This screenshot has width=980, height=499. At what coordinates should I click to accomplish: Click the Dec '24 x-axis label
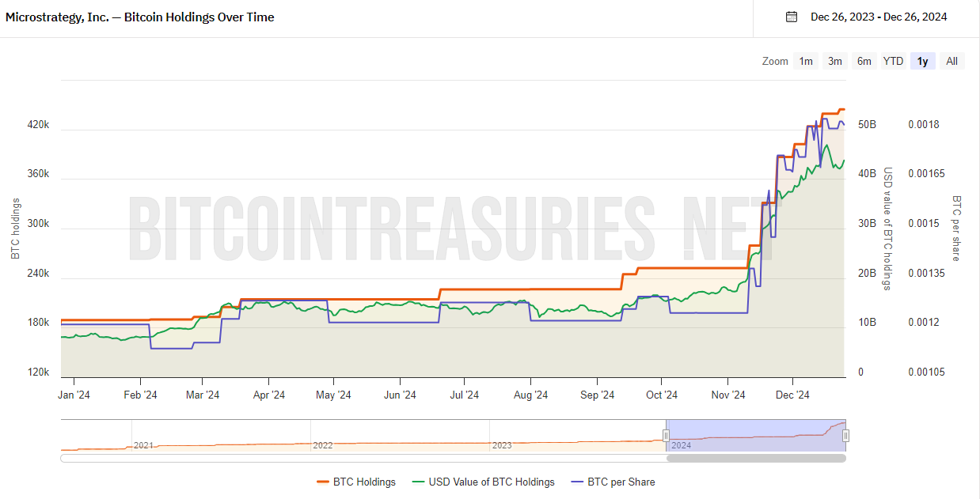[792, 395]
